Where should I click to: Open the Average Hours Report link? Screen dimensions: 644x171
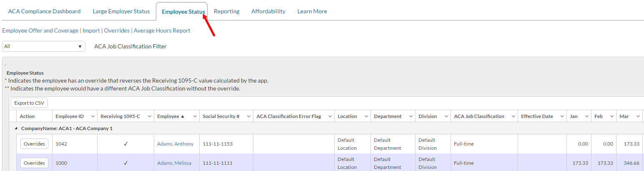[x=162, y=31]
